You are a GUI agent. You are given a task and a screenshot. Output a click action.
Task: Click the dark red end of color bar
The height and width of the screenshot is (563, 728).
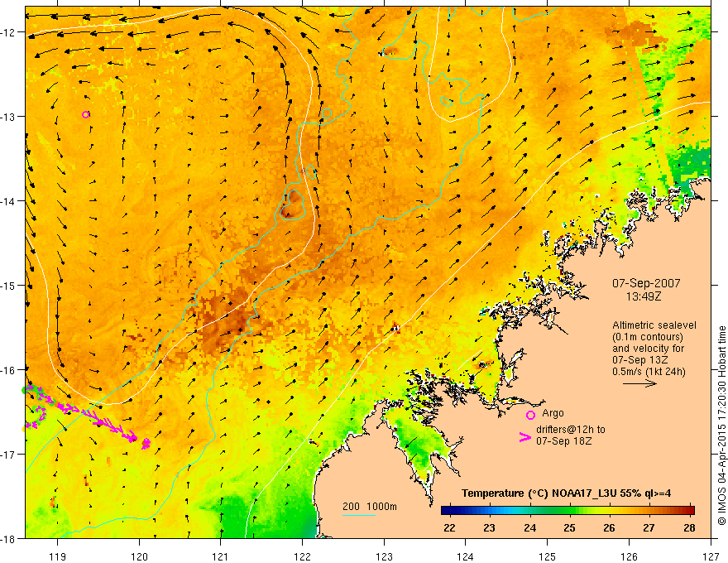tap(691, 511)
